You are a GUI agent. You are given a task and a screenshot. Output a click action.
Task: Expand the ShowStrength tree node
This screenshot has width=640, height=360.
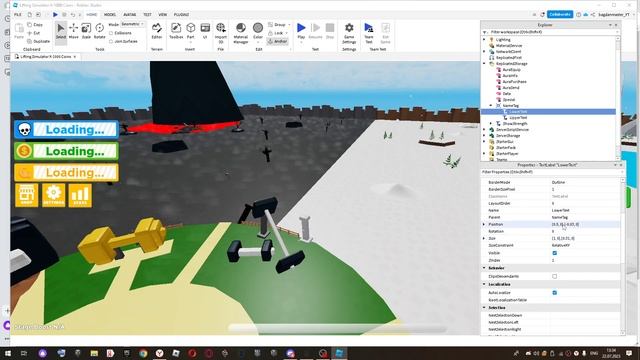pos(491,123)
